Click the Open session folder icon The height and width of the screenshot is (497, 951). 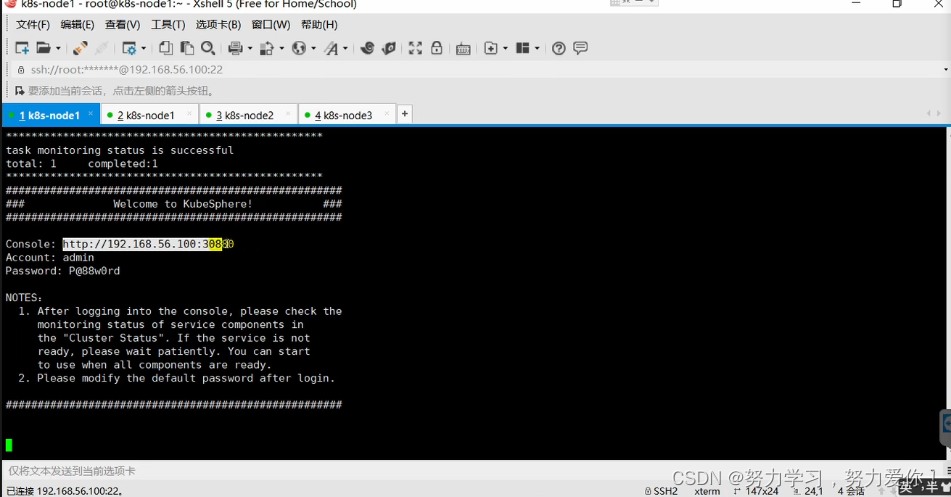[43, 48]
